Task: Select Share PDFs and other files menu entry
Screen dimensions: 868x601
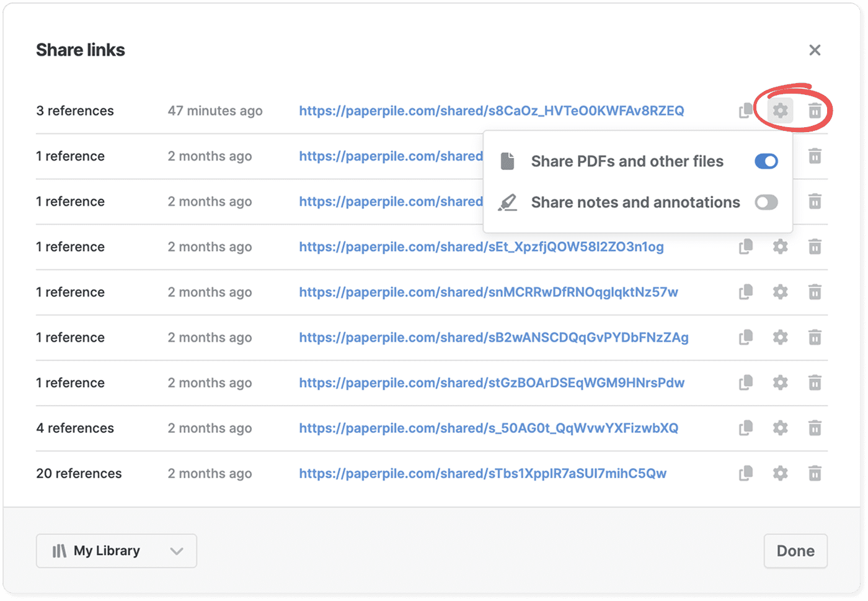Action: [x=627, y=161]
